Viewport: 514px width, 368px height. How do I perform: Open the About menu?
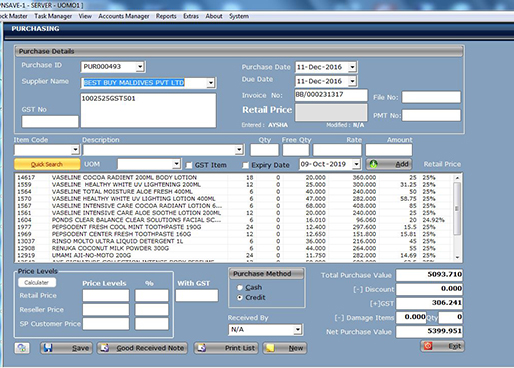(214, 16)
